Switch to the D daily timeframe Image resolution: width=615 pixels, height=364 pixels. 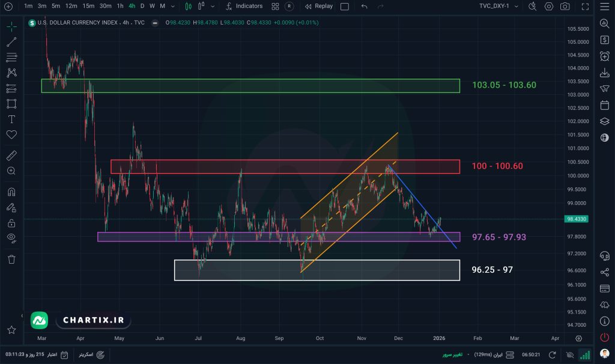tap(142, 6)
